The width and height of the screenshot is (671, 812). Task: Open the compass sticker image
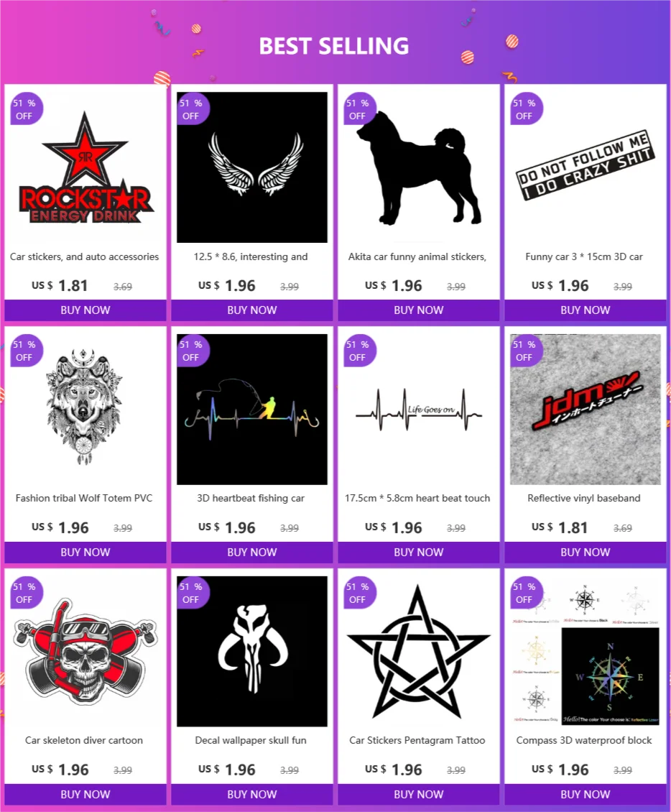[x=586, y=652]
